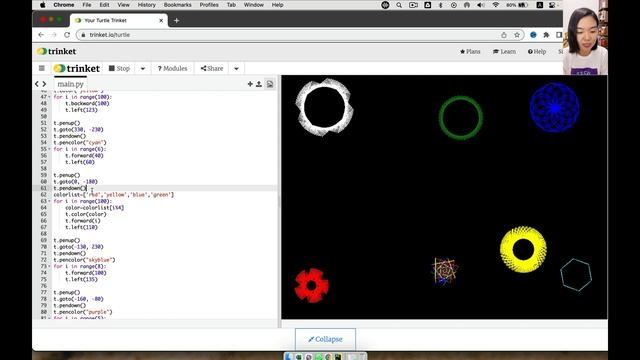Open the image library icon
640x360 pixels.
point(270,84)
